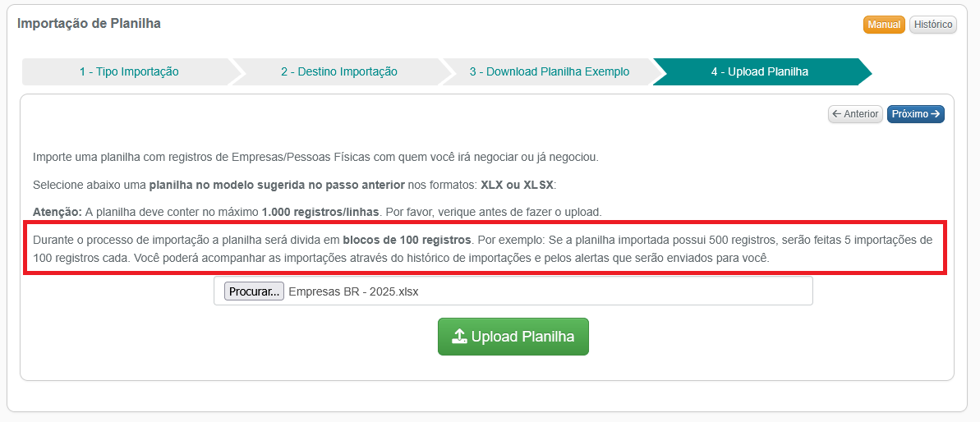Open the orange Manual button

pyautogui.click(x=884, y=25)
